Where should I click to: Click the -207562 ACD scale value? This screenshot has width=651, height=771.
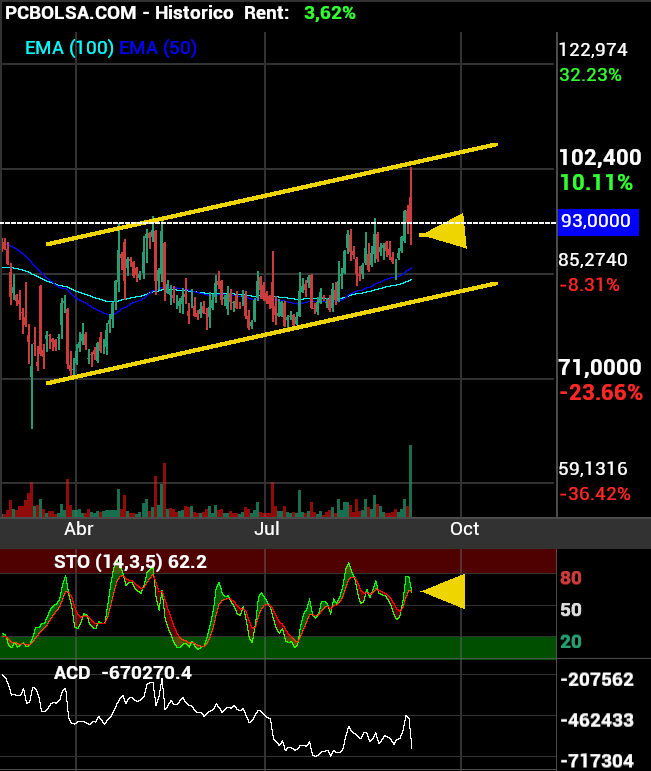[x=597, y=680]
